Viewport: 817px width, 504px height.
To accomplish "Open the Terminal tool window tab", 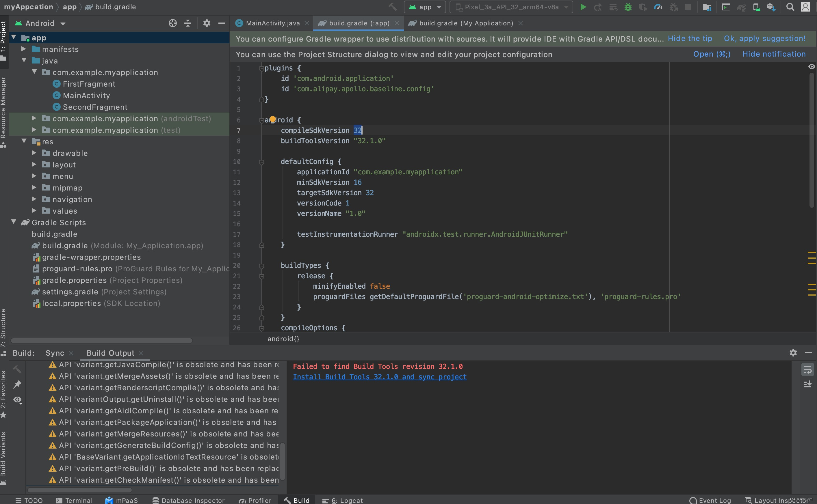I will click(74, 500).
